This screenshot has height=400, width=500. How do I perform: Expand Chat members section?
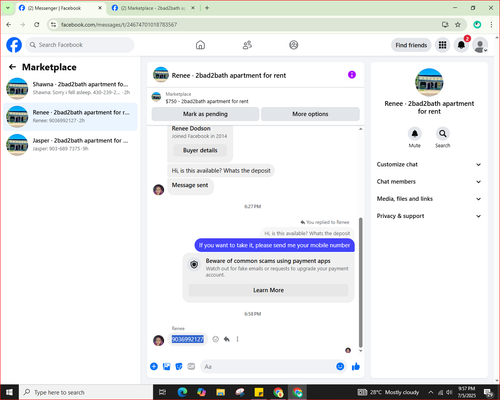(x=429, y=182)
